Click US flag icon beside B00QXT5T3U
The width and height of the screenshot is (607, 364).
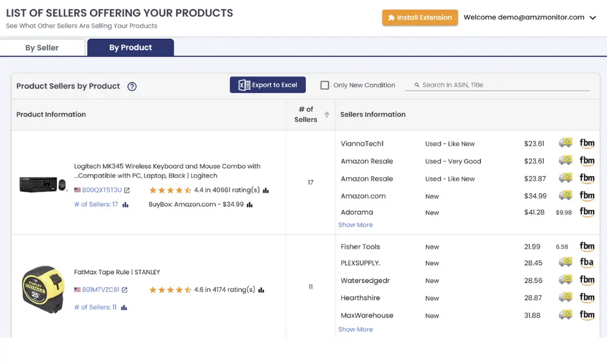point(78,190)
